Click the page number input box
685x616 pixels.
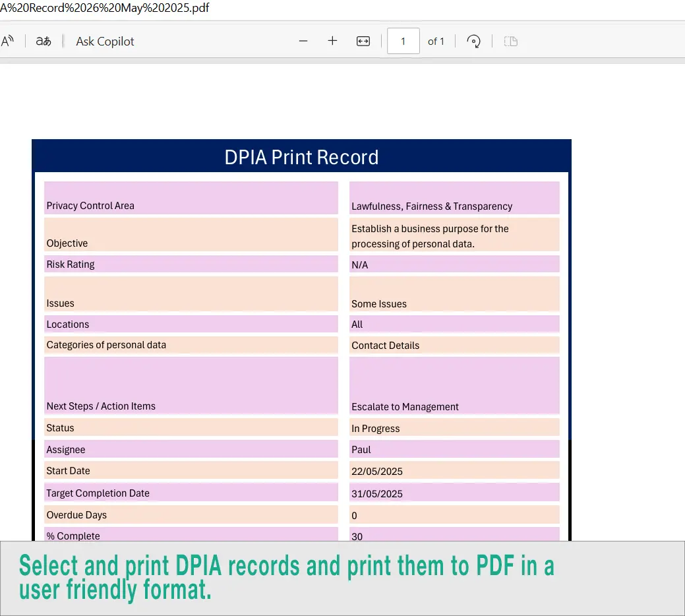click(x=403, y=40)
